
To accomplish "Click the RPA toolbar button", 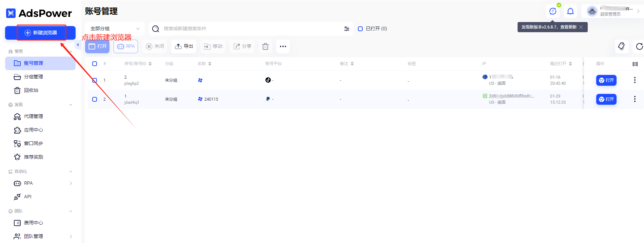I will point(126,46).
